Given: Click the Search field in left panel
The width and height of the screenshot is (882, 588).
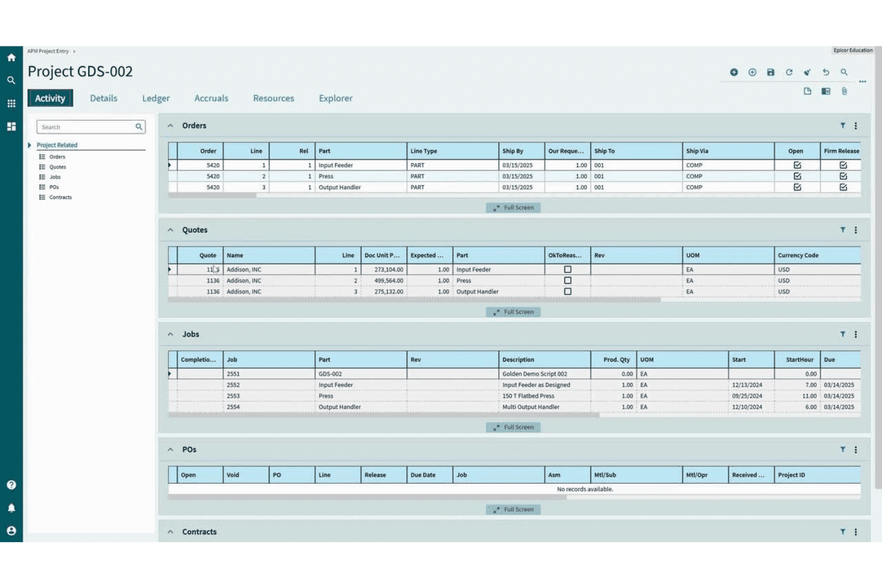Looking at the screenshot, I should [91, 127].
